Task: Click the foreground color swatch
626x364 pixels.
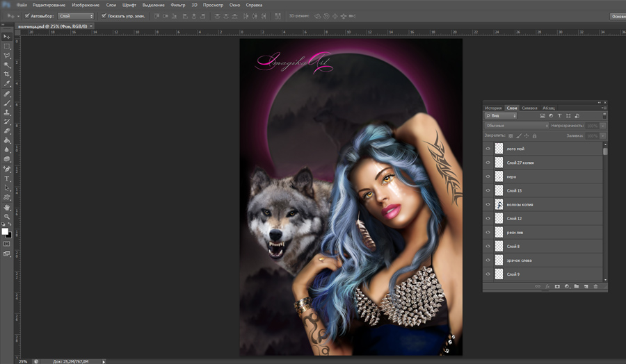Action: [x=5, y=231]
